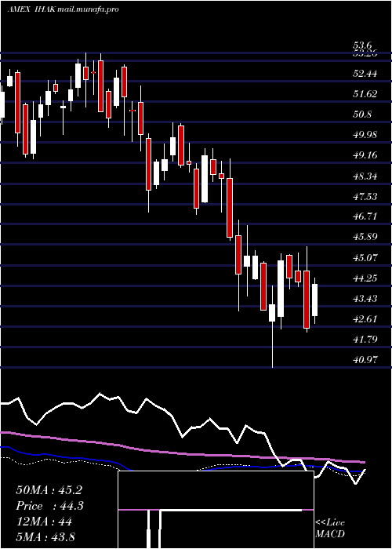This screenshot has width=392, height=549.
Task: Click the '12MA : 44' readout
Action: [44, 522]
